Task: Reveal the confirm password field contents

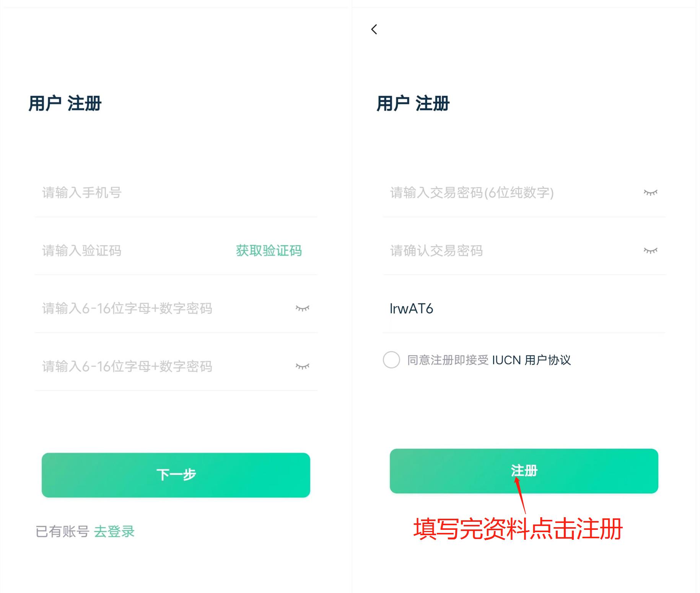Action: [x=302, y=367]
